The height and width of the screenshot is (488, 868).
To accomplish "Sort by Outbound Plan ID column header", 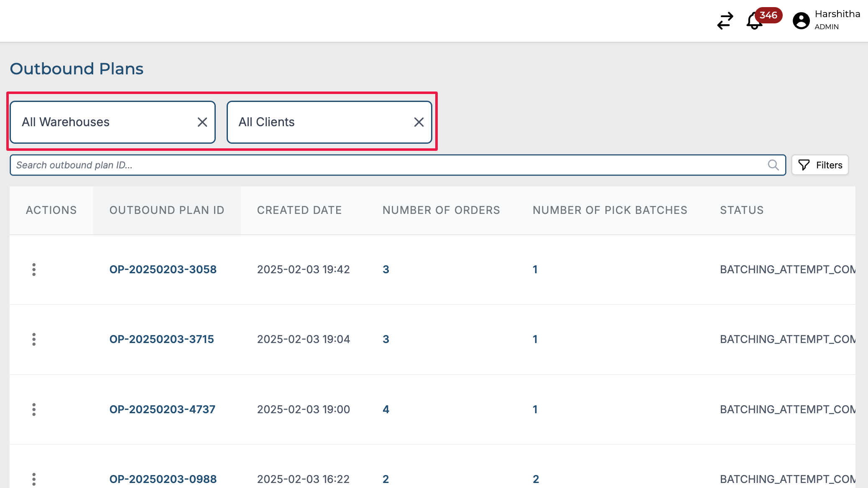I will click(167, 210).
